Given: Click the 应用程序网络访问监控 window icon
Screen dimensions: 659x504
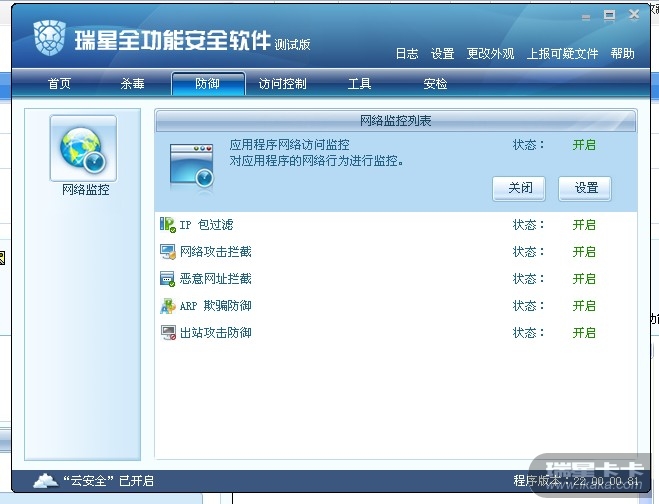Looking at the screenshot, I should pyautogui.click(x=192, y=166).
